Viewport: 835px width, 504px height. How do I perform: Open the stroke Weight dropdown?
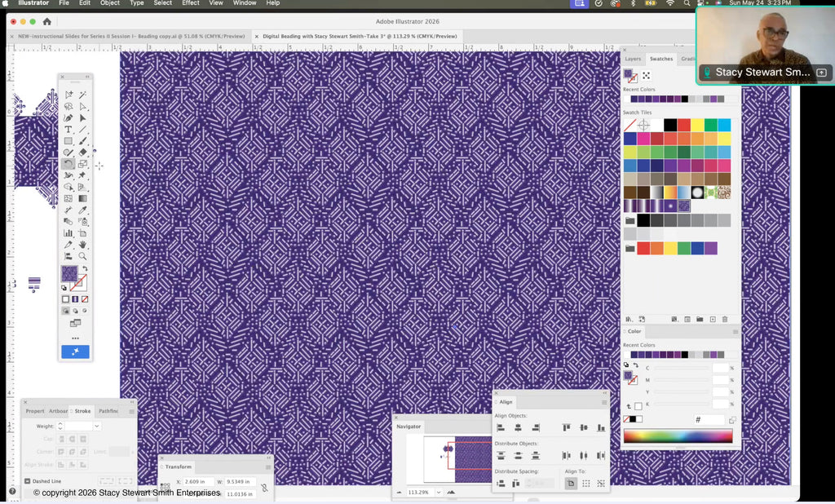96,427
